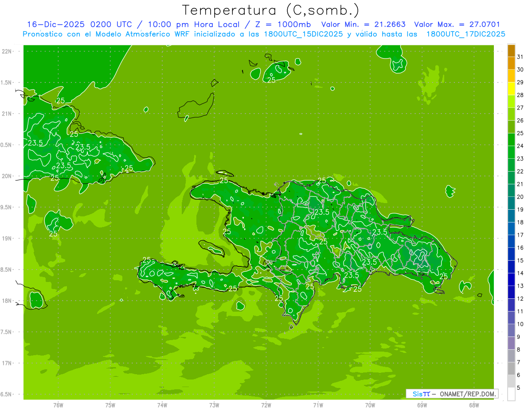Click the colorbar label "27"
Viewport: 532px width, 411px height.
pyautogui.click(x=520, y=108)
